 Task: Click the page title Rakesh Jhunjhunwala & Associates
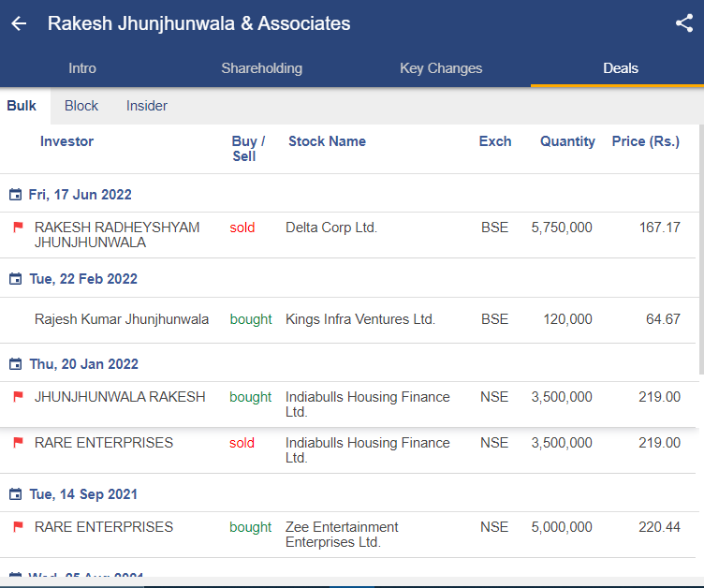click(198, 23)
